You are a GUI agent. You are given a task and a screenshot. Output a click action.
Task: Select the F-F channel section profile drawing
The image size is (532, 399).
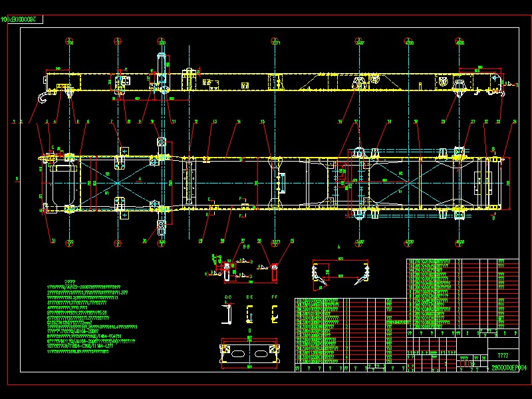point(275,314)
